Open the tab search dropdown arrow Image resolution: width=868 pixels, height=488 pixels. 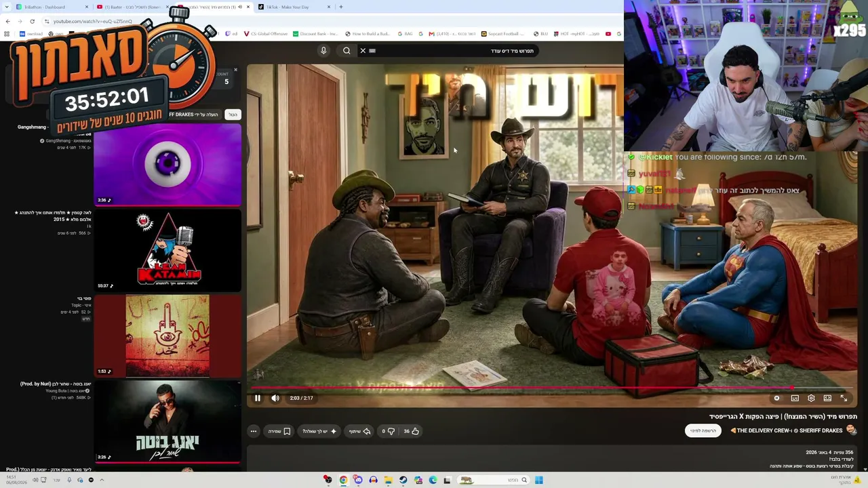click(x=7, y=7)
